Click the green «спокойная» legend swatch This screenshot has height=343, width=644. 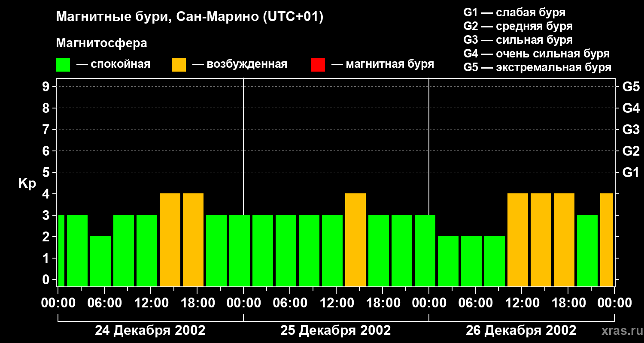pos(63,64)
